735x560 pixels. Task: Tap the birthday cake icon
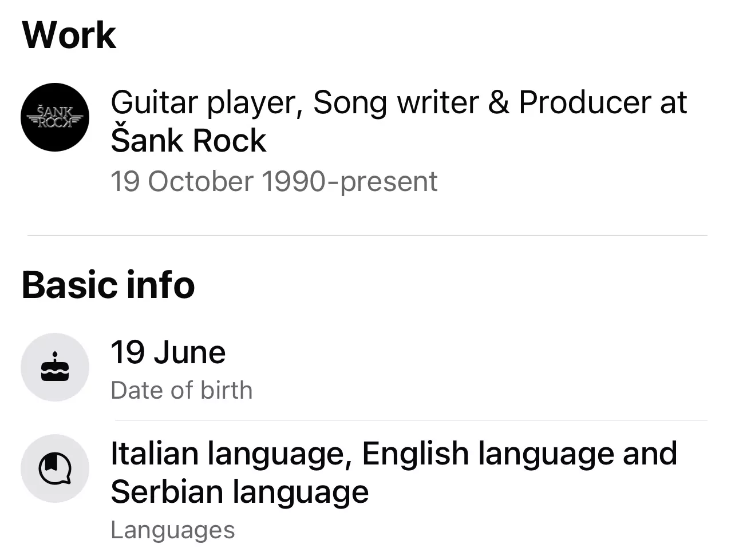pos(55,367)
